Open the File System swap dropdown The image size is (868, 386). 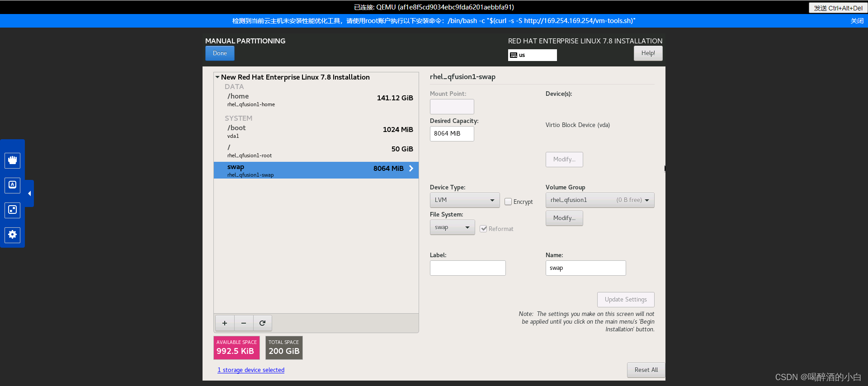pos(452,227)
